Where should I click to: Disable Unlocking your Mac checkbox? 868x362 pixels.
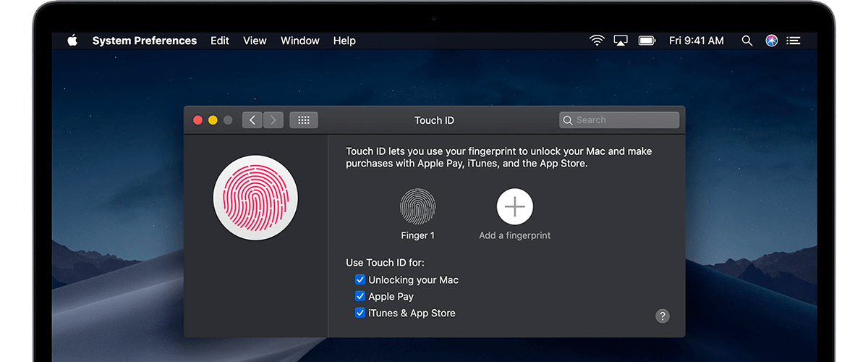tap(359, 279)
